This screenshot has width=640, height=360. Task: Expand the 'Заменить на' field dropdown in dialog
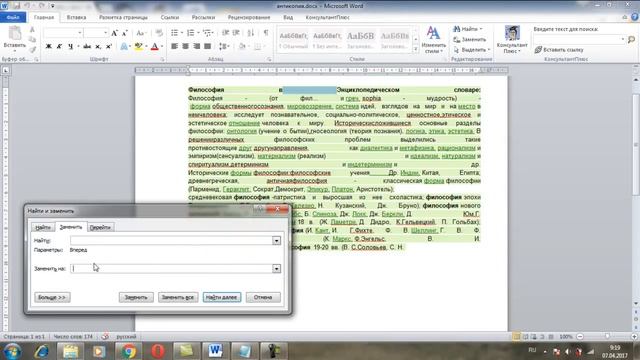[x=276, y=269]
